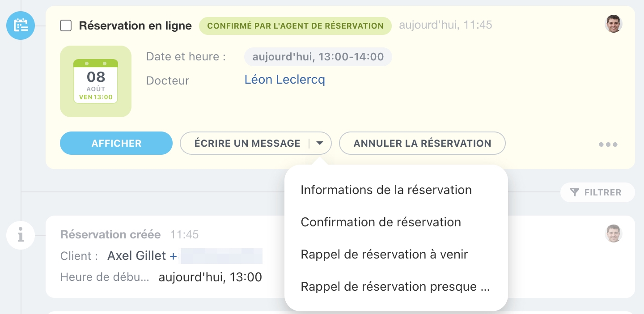Expand the Écrire un message dropdown arrow
The height and width of the screenshot is (314, 644).
click(320, 144)
